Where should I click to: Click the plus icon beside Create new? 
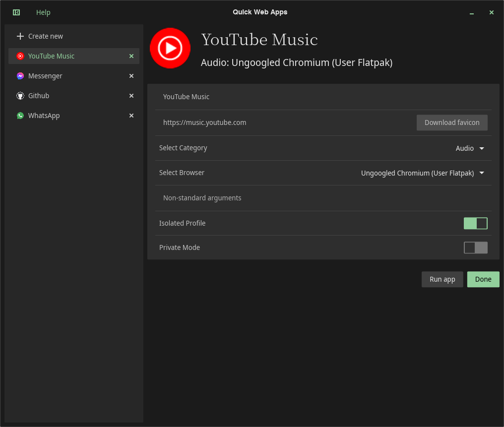point(20,36)
